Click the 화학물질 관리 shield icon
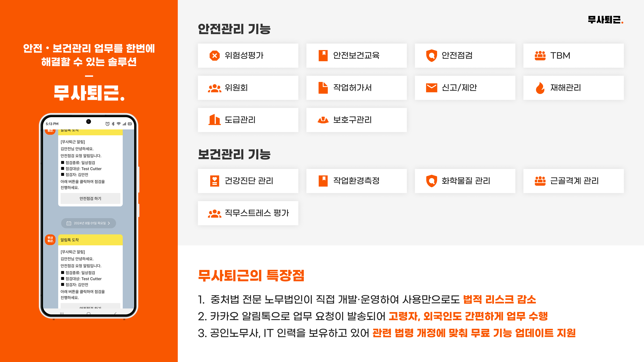The height and width of the screenshot is (362, 644). (432, 181)
